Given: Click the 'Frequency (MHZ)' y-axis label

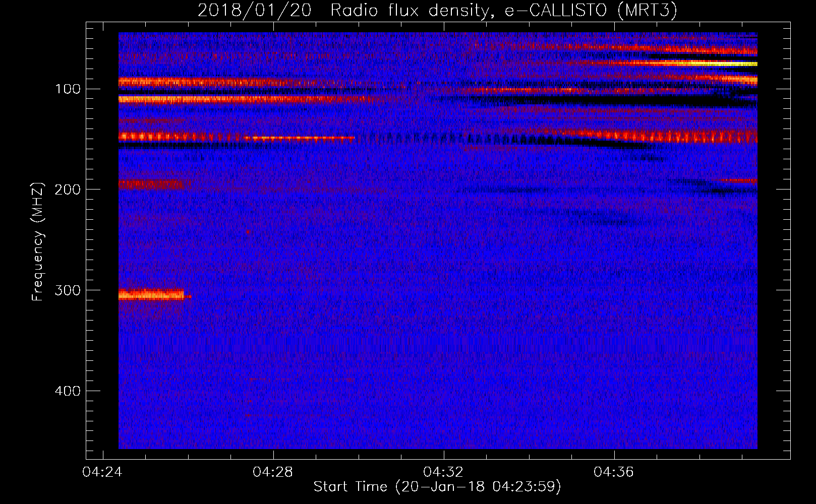Looking at the screenshot, I should tap(37, 241).
